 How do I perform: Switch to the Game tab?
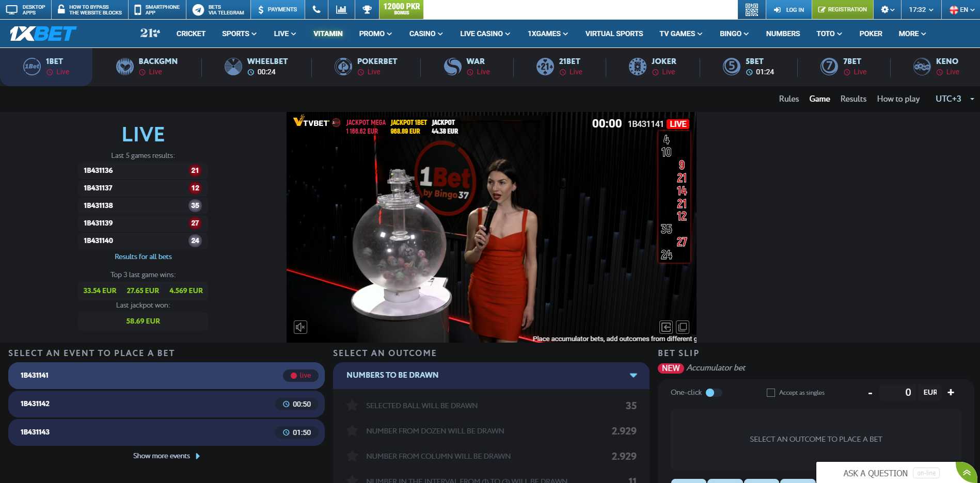819,99
